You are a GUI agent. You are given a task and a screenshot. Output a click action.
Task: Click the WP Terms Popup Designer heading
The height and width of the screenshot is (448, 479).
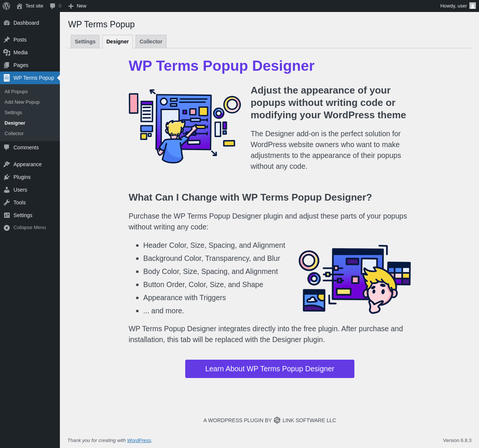222,66
